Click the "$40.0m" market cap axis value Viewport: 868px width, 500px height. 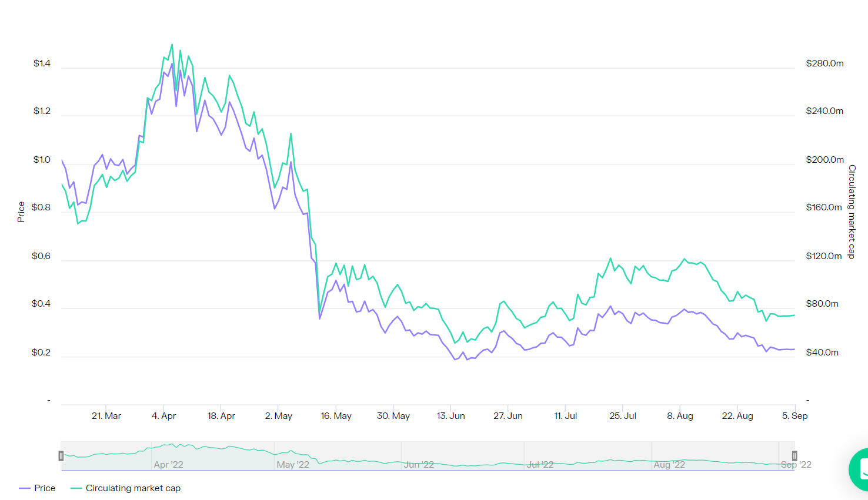(x=822, y=353)
